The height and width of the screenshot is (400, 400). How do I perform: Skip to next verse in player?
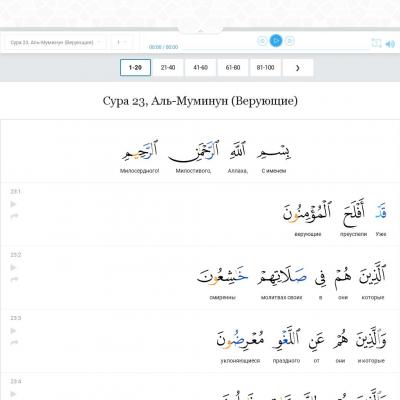coord(290,41)
